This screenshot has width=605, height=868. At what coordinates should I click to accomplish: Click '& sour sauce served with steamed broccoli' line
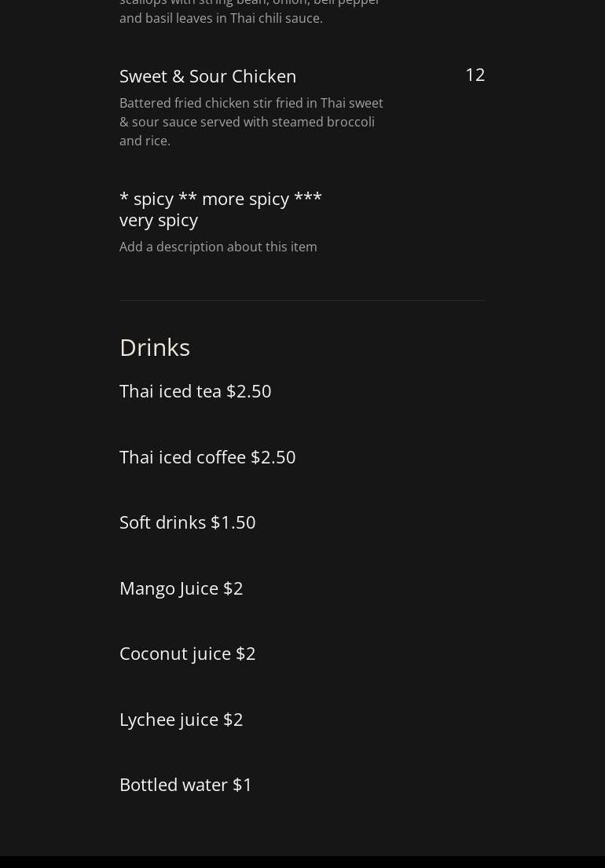pyautogui.click(x=247, y=122)
